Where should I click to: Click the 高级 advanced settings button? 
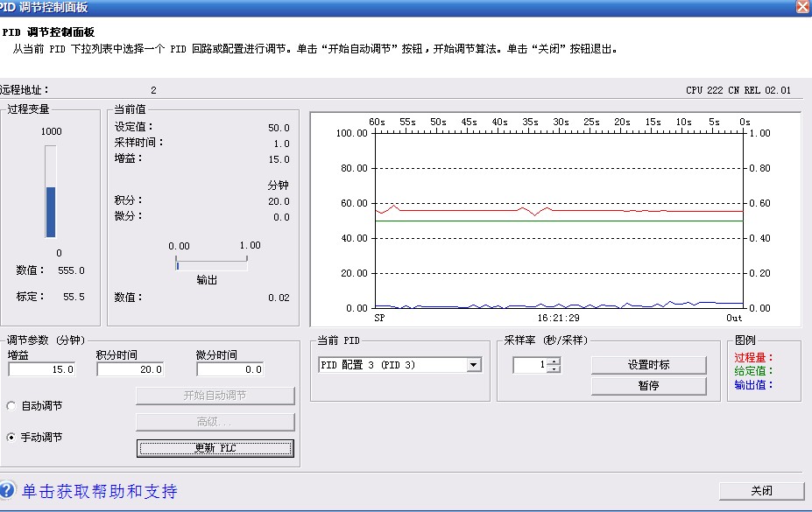215,422
